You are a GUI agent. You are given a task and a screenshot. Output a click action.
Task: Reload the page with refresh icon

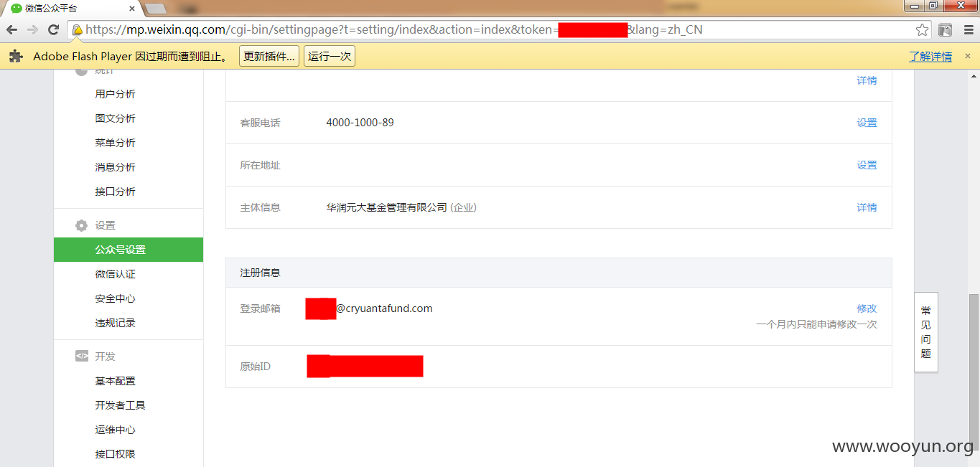coord(53,29)
